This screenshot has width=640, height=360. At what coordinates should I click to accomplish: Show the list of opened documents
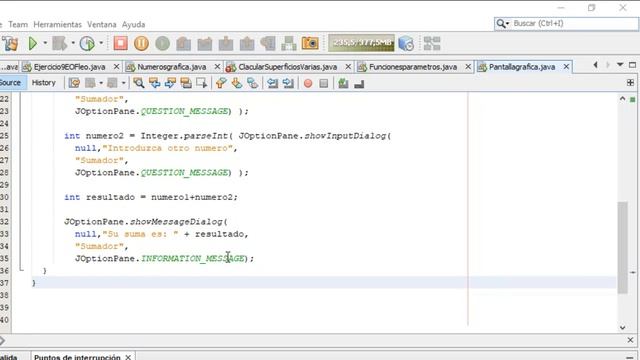pyautogui.click(x=620, y=65)
